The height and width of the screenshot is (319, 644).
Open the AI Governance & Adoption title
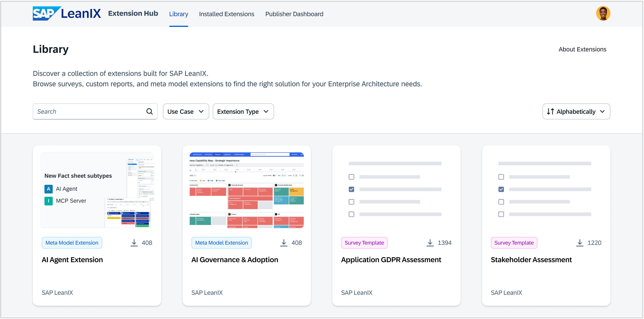[x=235, y=260]
